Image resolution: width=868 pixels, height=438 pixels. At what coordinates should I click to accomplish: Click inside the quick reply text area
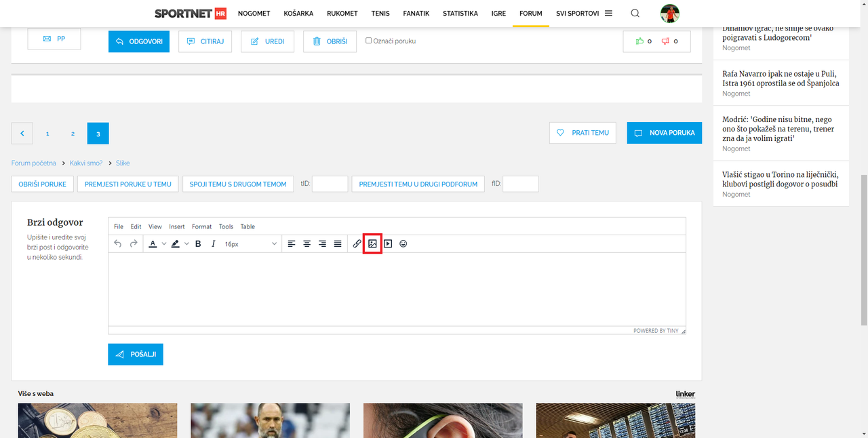click(x=397, y=290)
